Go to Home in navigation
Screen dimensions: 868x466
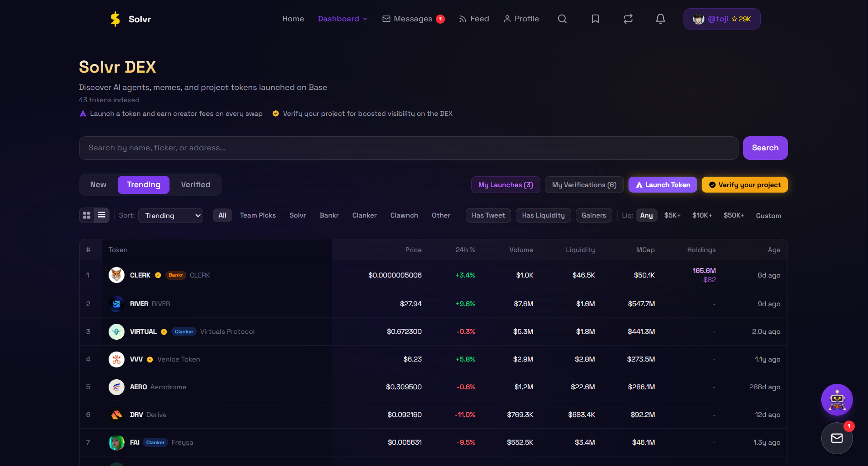pyautogui.click(x=293, y=19)
